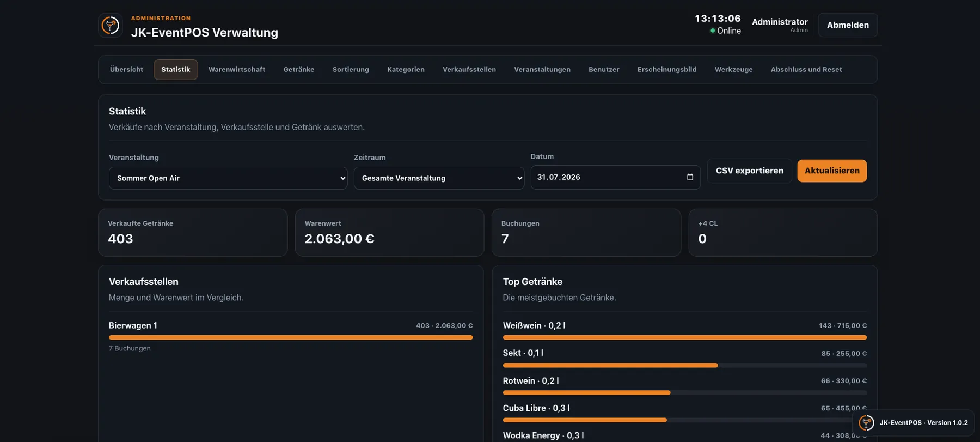Select the Statistik tab
This screenshot has width=980, height=442.
pyautogui.click(x=176, y=70)
